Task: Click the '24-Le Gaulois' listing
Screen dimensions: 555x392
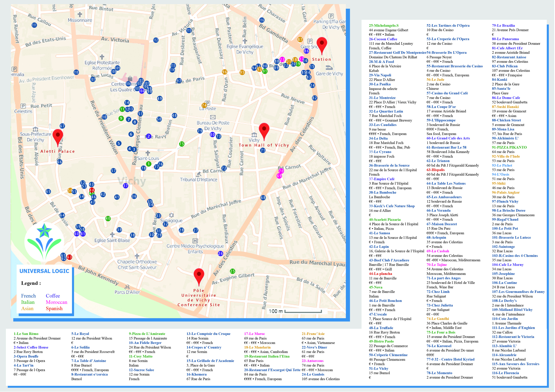Action: (x=313, y=374)
